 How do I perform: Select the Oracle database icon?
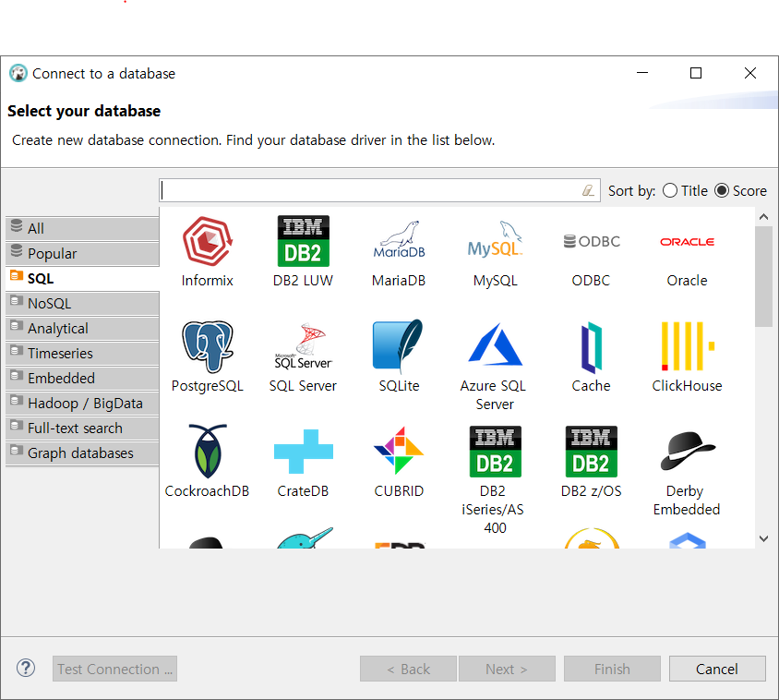tap(687, 242)
